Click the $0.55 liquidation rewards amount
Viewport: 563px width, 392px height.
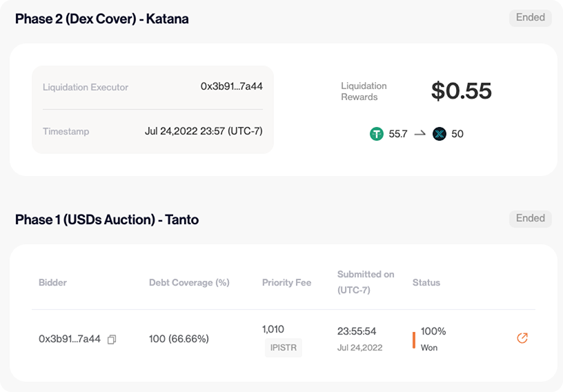pyautogui.click(x=461, y=90)
